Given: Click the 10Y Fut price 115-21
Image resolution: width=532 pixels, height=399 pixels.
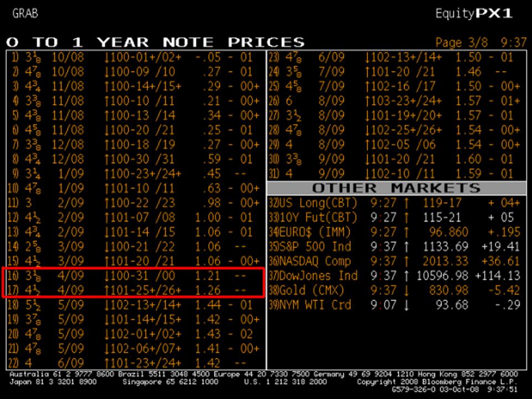Looking at the screenshot, I should pos(442,217).
